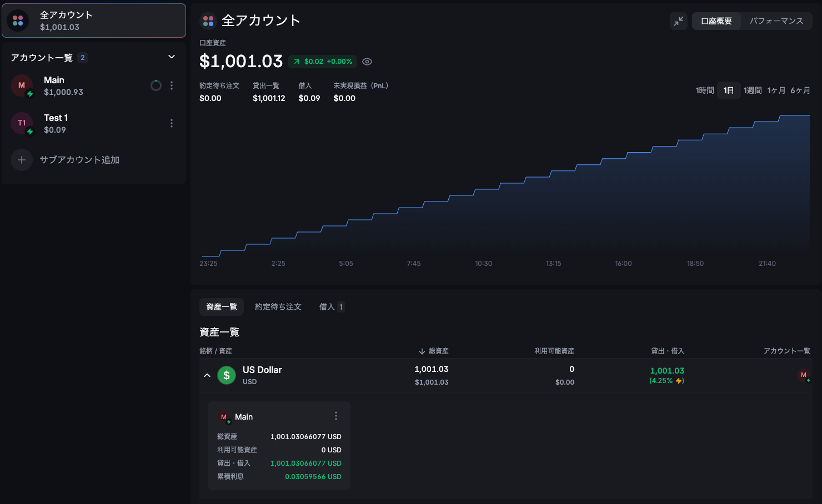822x504 pixels.
Task: Sort by 総資産 column header
Action: tap(434, 351)
